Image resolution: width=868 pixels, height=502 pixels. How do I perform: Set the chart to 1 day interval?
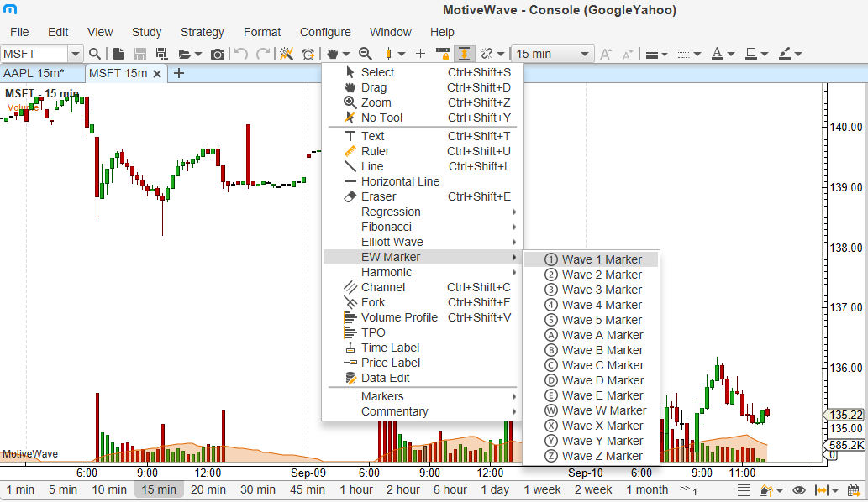click(495, 489)
